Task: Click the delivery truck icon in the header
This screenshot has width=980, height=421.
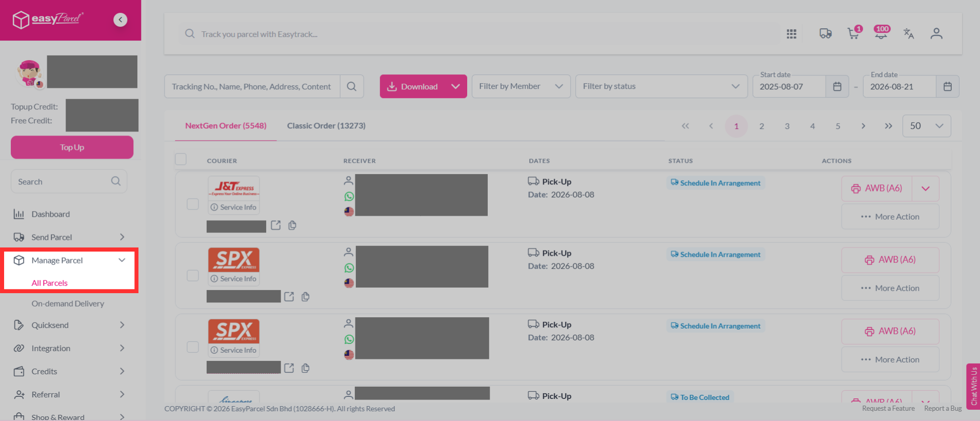Action: (825, 34)
